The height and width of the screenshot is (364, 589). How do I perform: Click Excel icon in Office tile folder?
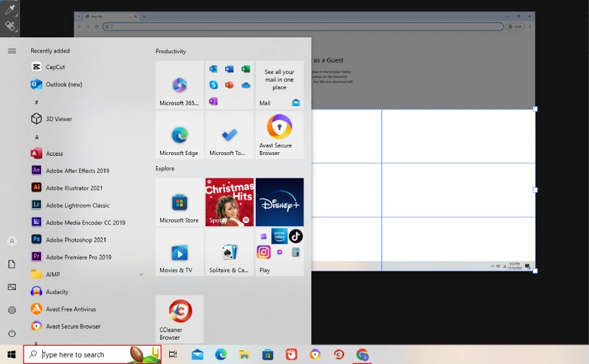click(246, 69)
